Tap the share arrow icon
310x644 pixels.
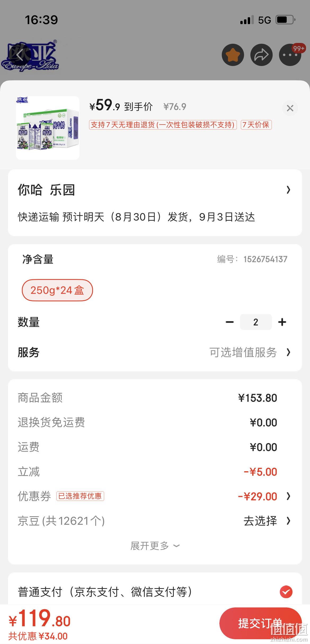click(261, 55)
